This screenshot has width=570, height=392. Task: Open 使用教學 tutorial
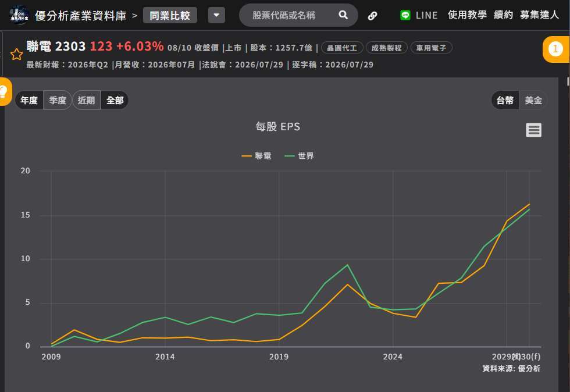click(x=467, y=15)
